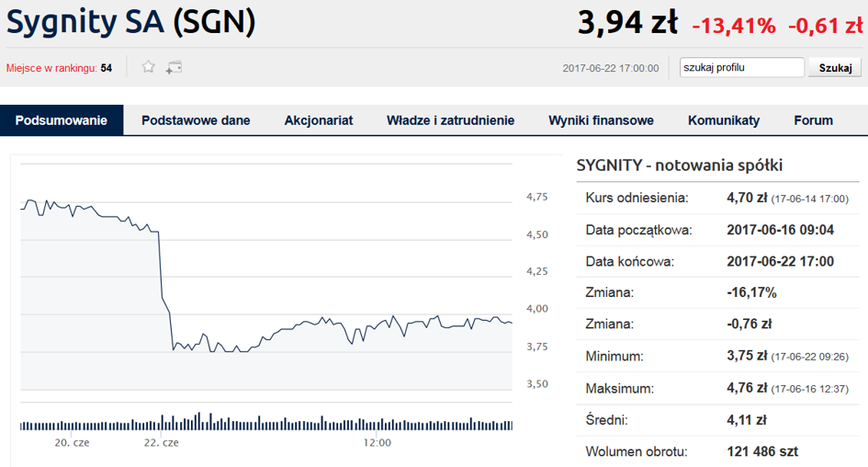Select Zmiana value -0,76 zł
The image size is (868, 467).
[749, 325]
